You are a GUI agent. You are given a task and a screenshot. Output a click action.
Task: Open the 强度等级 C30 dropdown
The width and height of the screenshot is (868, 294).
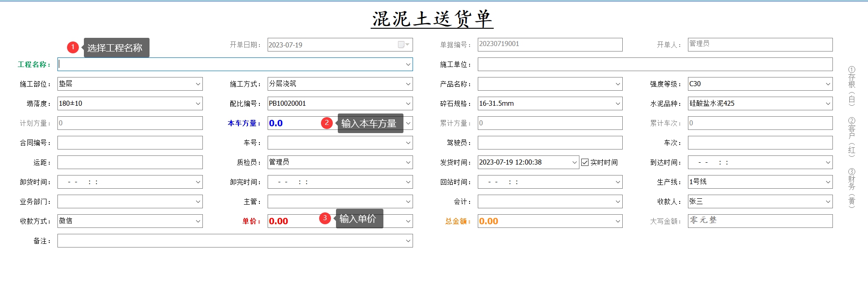[828, 84]
